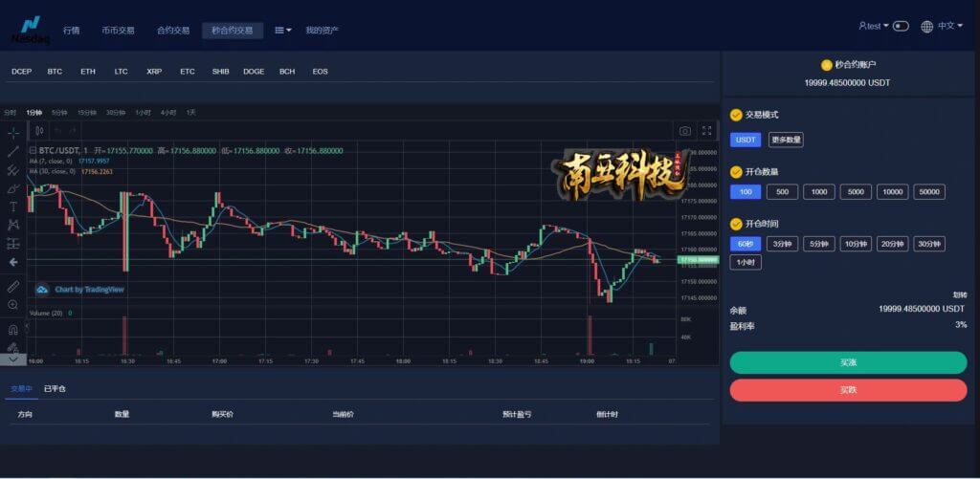Undo the last chart action
Screen dimensions: 980x479
[x=57, y=131]
